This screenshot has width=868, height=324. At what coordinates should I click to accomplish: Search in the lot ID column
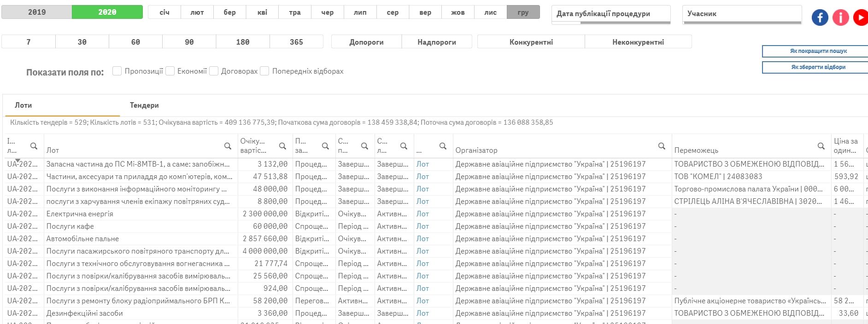pos(34,146)
